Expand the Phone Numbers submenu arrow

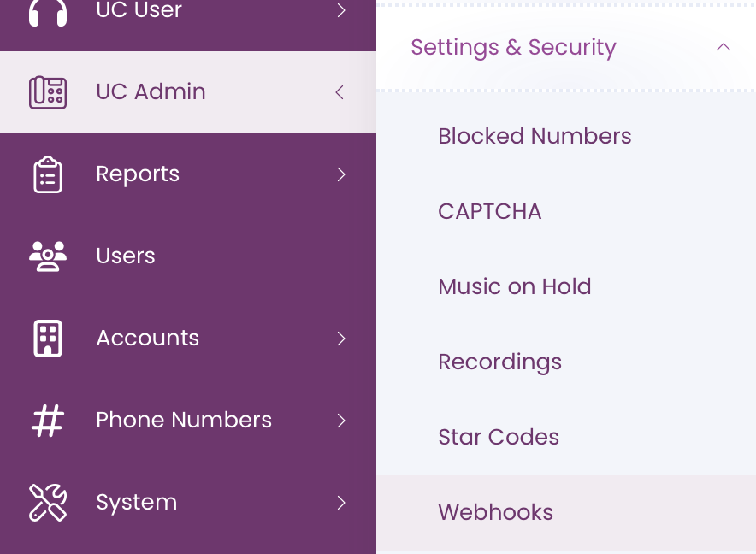(341, 421)
